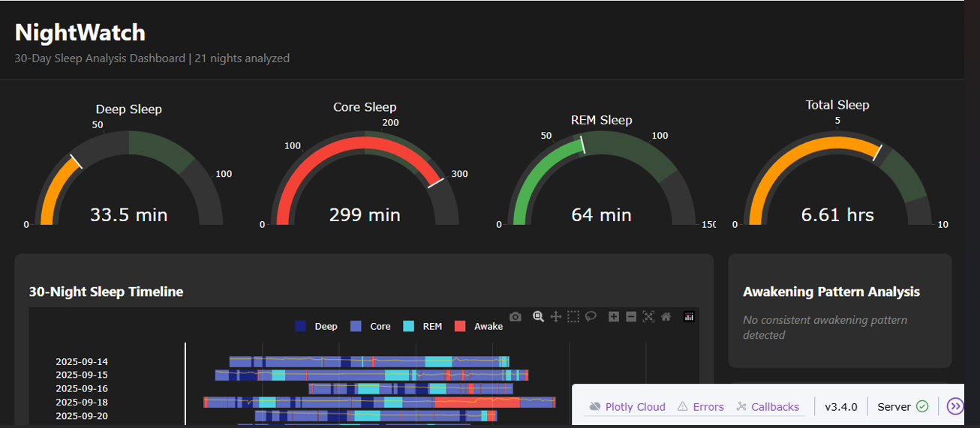Select the Zoom magnifier tool
This screenshot has width=980, height=428.
click(538, 317)
